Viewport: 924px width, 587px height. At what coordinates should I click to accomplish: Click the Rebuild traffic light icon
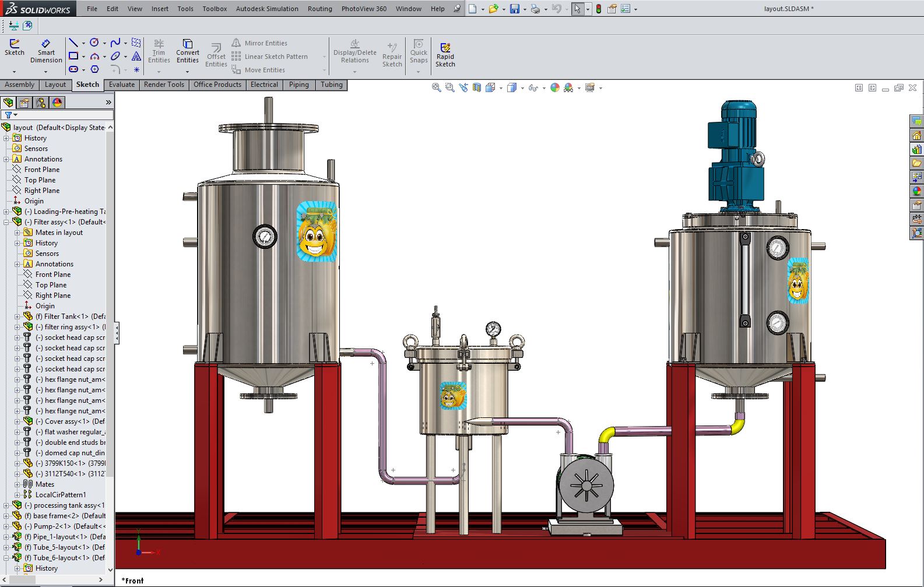pos(598,9)
